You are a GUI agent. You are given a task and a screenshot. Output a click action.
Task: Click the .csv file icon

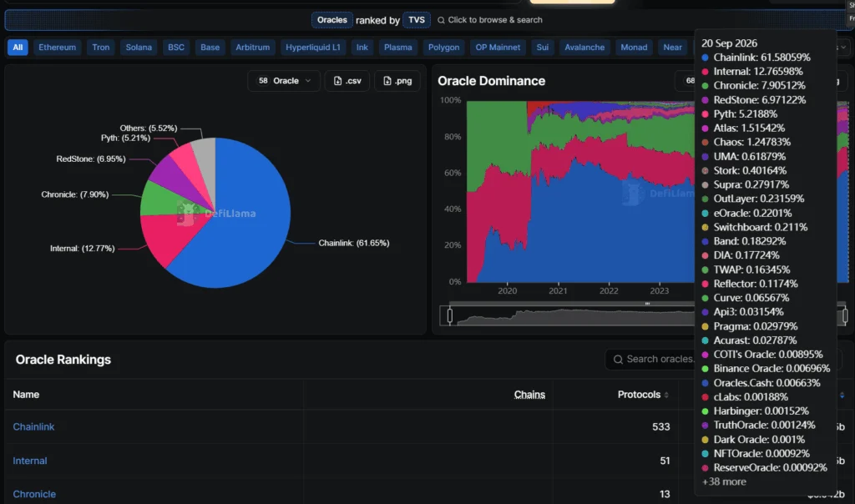tap(337, 81)
